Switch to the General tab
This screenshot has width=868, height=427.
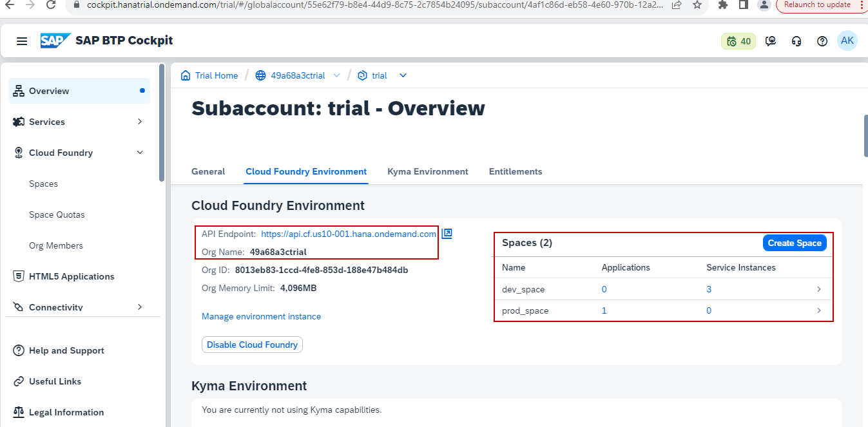tap(208, 171)
